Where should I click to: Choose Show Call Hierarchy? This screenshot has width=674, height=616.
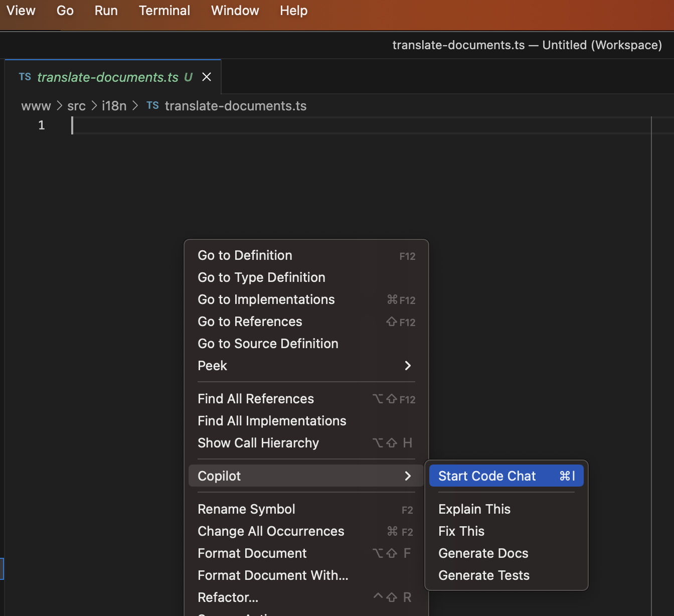pos(306,443)
